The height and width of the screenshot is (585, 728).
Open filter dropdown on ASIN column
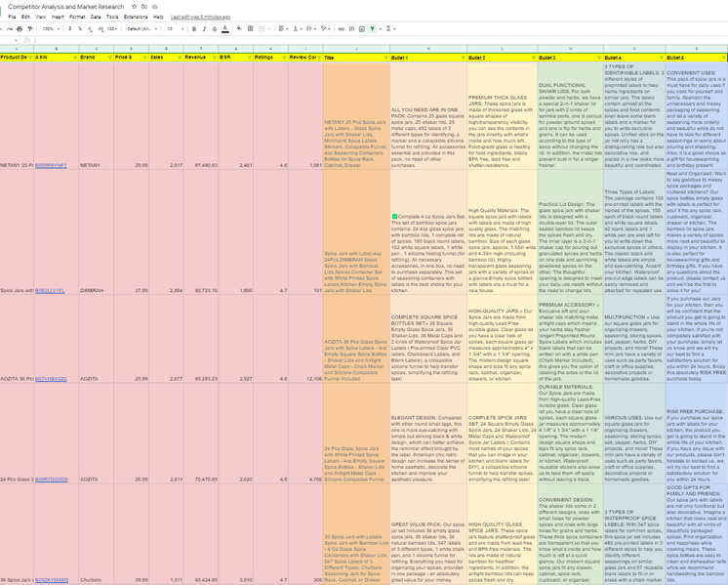[75, 58]
